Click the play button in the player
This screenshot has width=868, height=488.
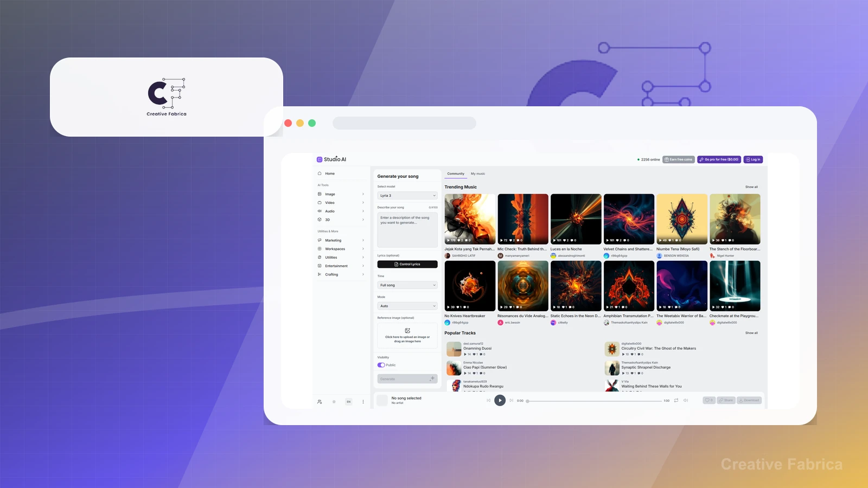pyautogui.click(x=500, y=400)
